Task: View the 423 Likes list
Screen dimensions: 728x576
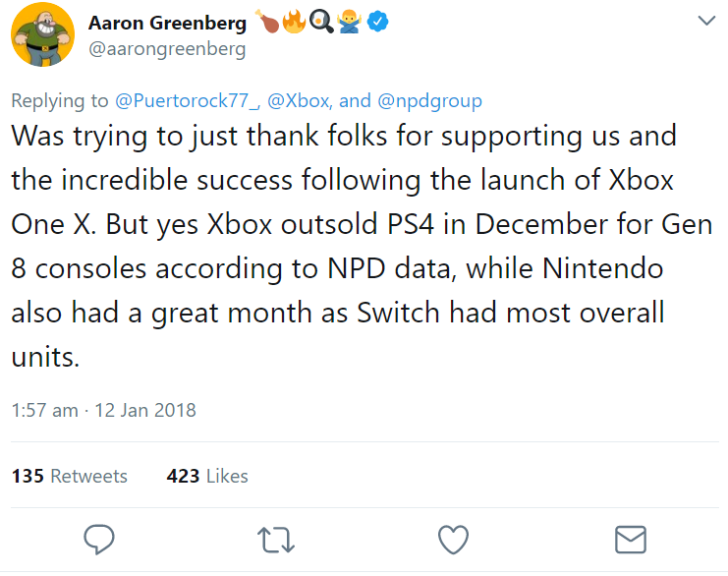Action: click(207, 476)
